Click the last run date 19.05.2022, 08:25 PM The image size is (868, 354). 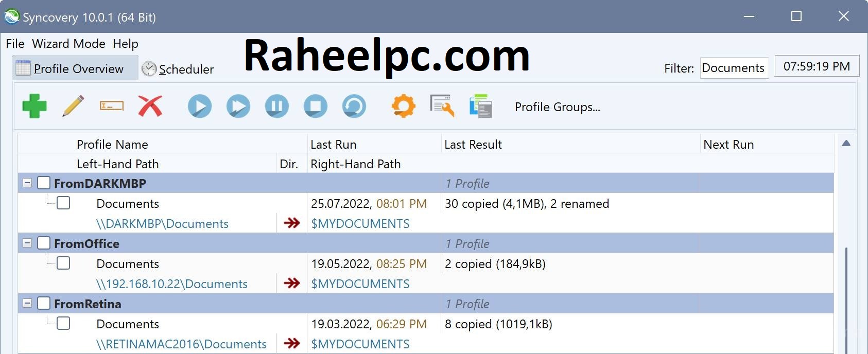[x=369, y=264]
